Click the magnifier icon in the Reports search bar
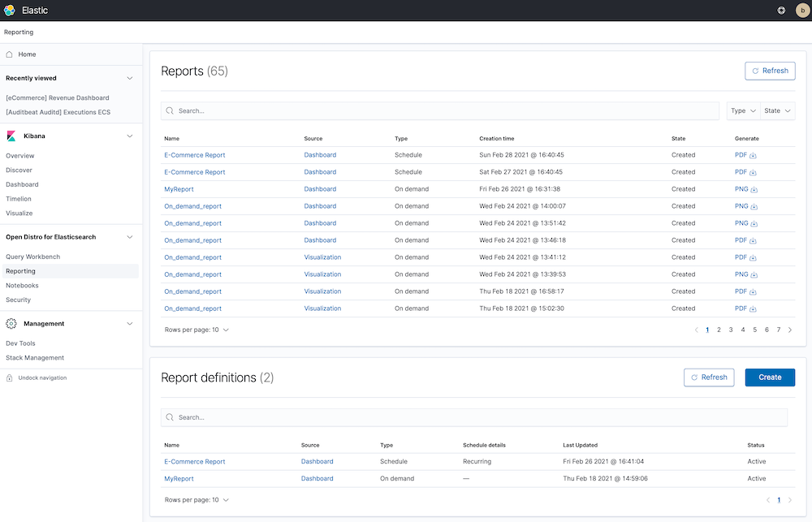Screen dimensions: 812x522 click(x=170, y=110)
